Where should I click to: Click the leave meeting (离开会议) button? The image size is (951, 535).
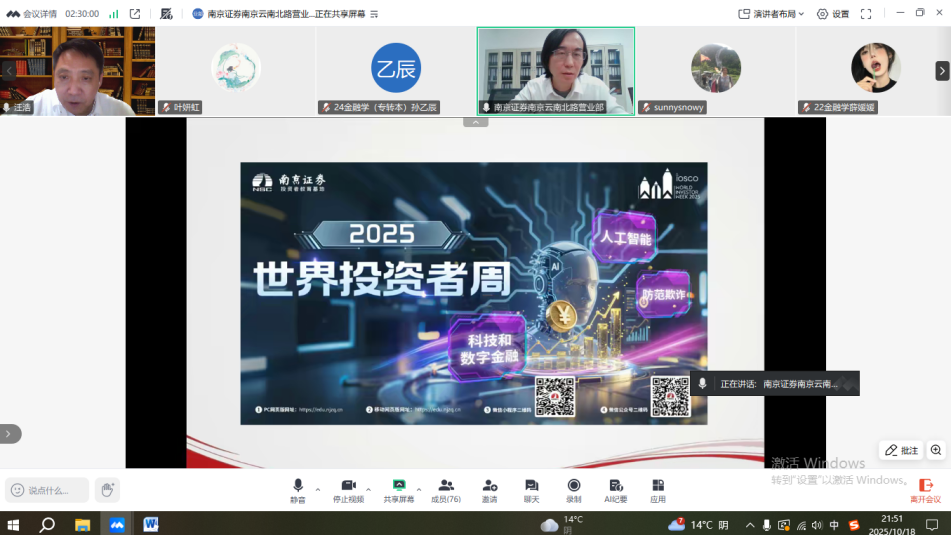click(x=925, y=490)
